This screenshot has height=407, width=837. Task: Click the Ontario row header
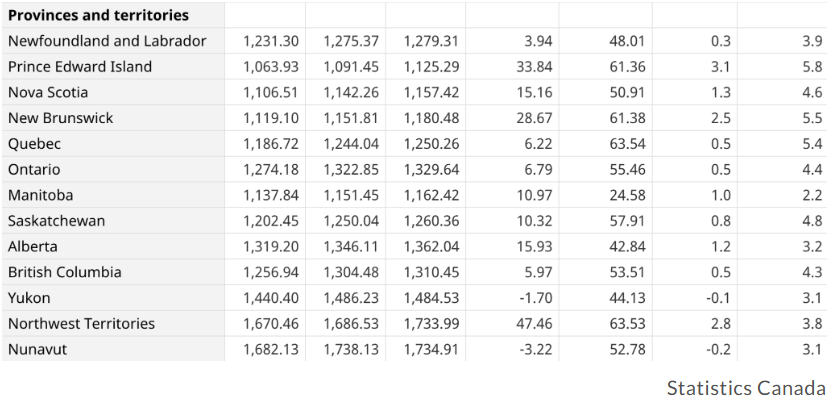[x=113, y=169]
